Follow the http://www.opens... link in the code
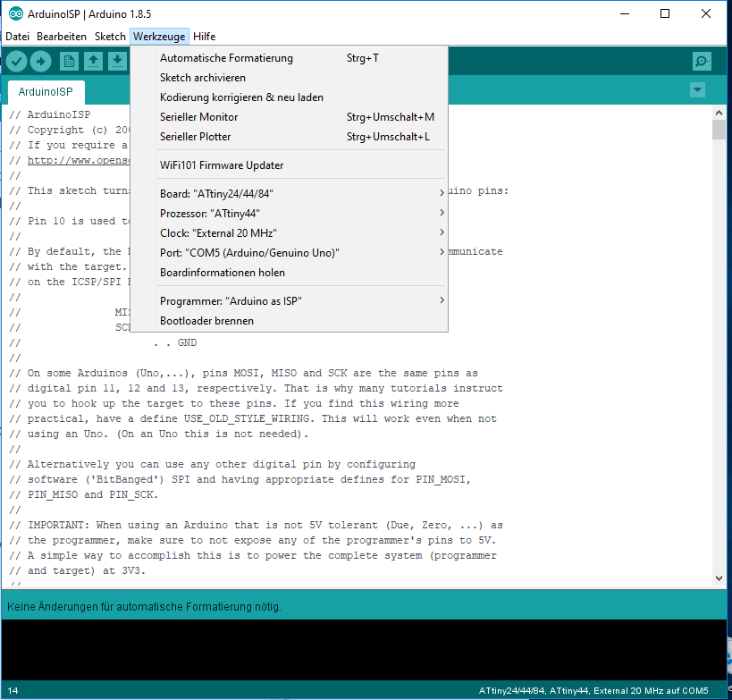The height and width of the screenshot is (700, 732). [78, 160]
